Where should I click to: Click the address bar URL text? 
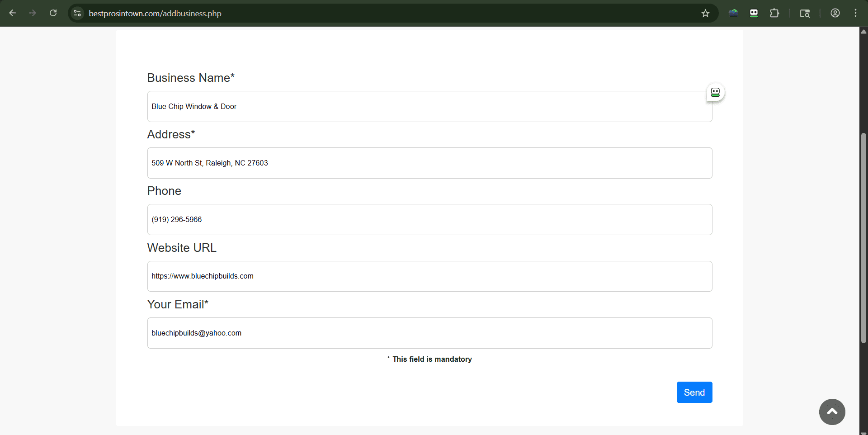(x=155, y=13)
